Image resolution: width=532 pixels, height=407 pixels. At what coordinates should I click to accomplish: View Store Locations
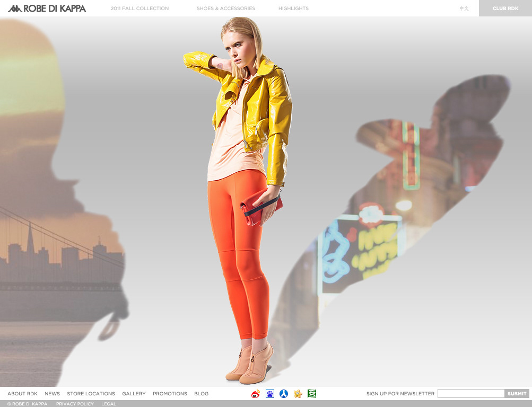click(91, 394)
